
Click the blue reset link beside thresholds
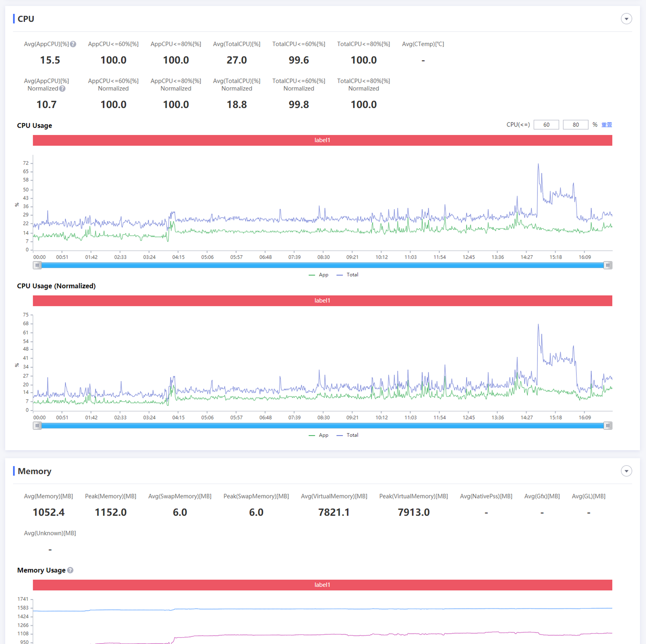coord(606,125)
